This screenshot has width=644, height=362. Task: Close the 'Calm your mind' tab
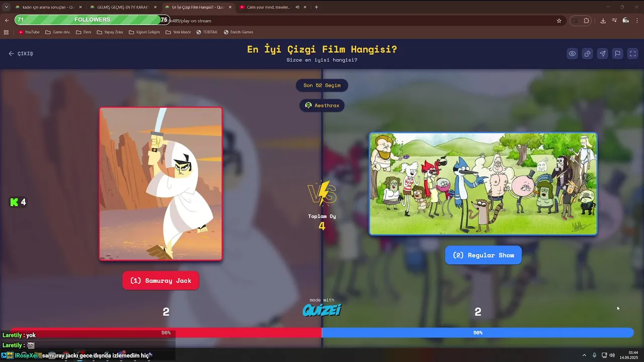[x=305, y=7]
